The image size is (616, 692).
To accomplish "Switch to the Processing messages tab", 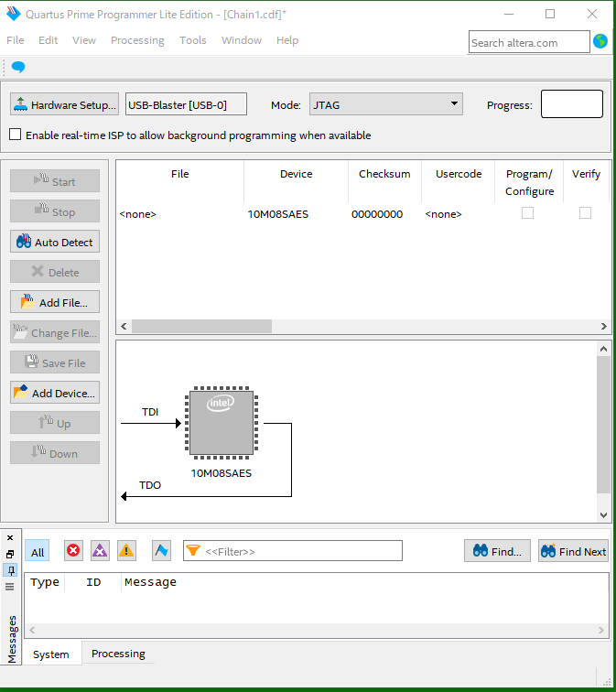I will coord(118,654).
